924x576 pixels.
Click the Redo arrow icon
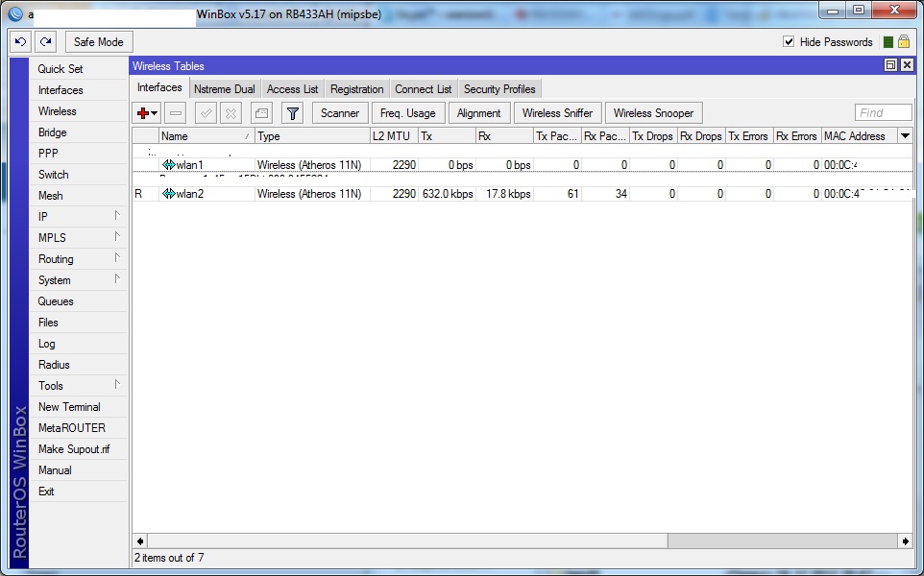[45, 42]
